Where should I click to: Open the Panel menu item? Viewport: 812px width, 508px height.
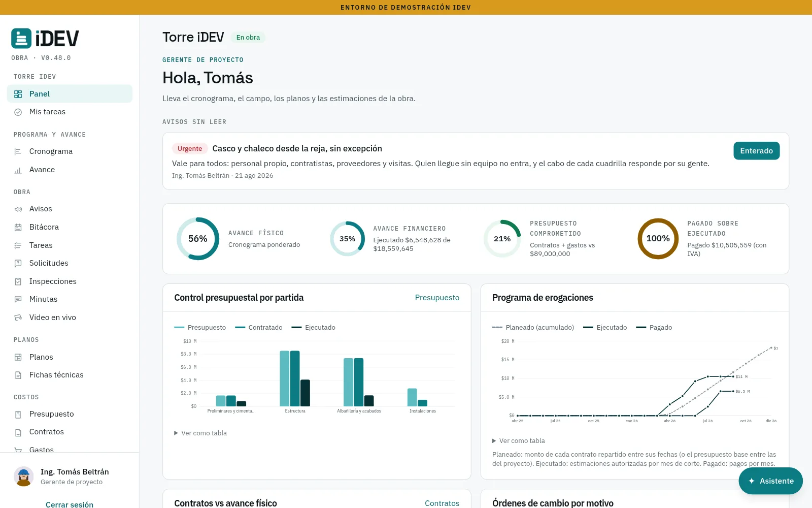[x=70, y=94]
